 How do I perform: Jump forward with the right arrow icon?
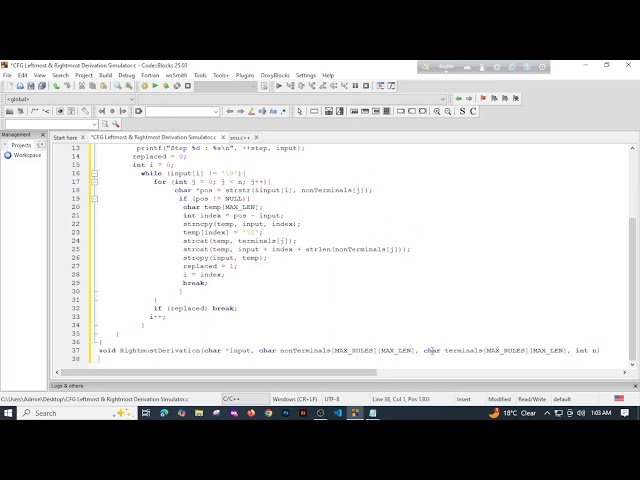point(469,99)
